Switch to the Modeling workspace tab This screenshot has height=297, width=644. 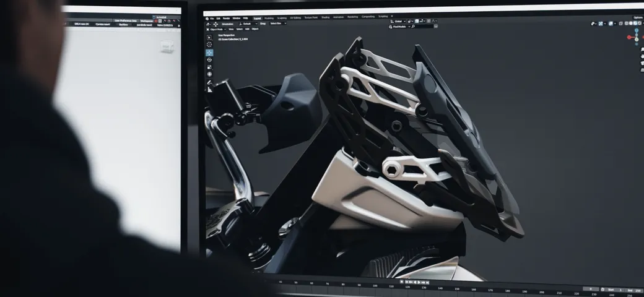[x=269, y=18]
